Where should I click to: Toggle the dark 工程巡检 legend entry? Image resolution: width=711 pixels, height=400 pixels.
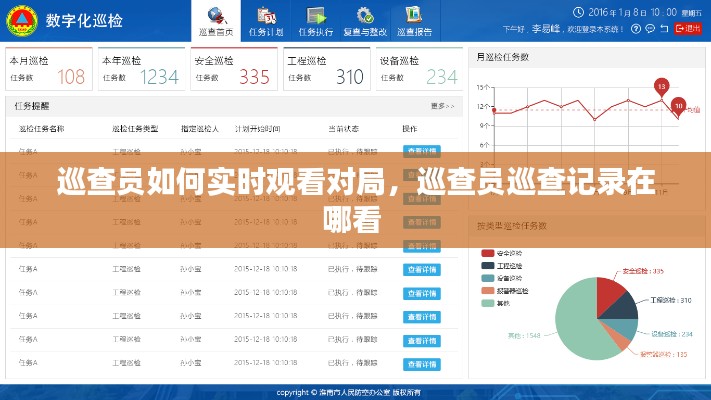click(488, 266)
